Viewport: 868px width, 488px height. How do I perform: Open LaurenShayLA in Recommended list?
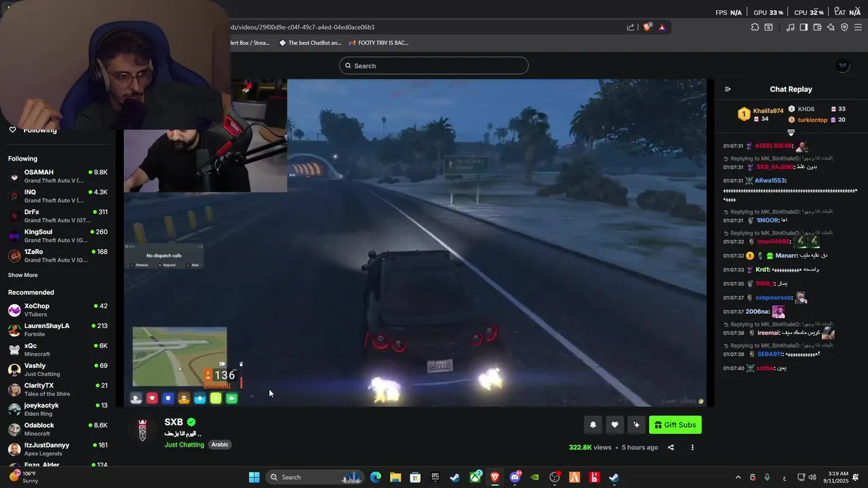point(58,330)
